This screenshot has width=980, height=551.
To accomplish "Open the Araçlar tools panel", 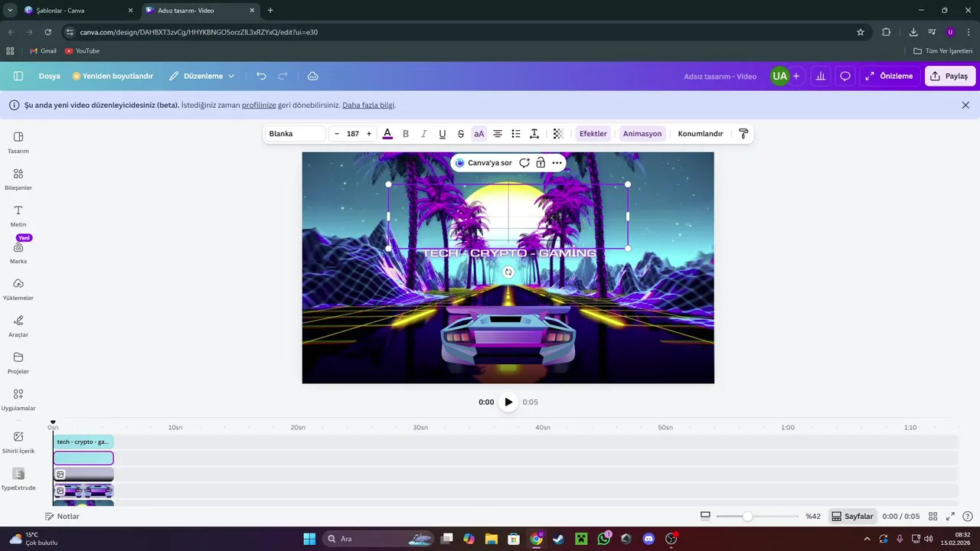I will [18, 326].
